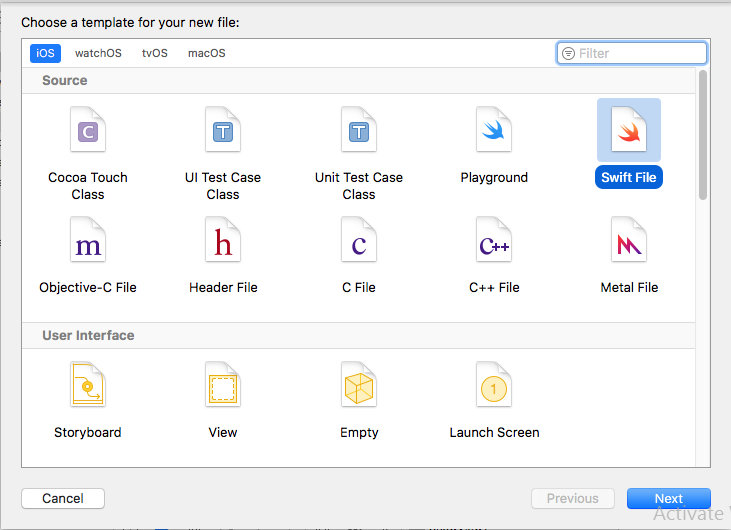Click the "Launch Screen" label
Image resolution: width=731 pixels, height=530 pixels.
[x=494, y=432]
